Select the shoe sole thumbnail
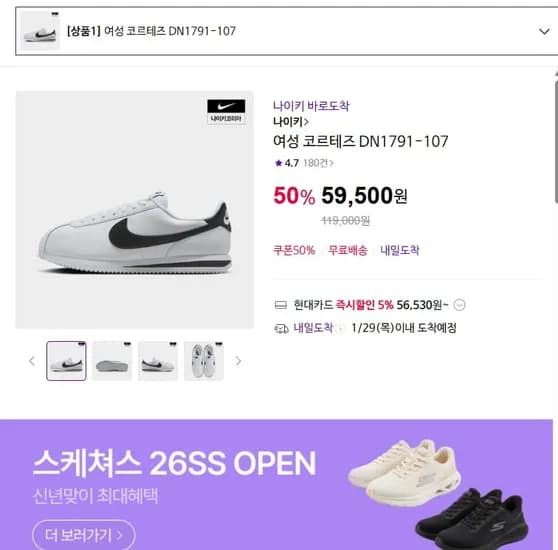Screen dimensions: 558x550 point(112,361)
